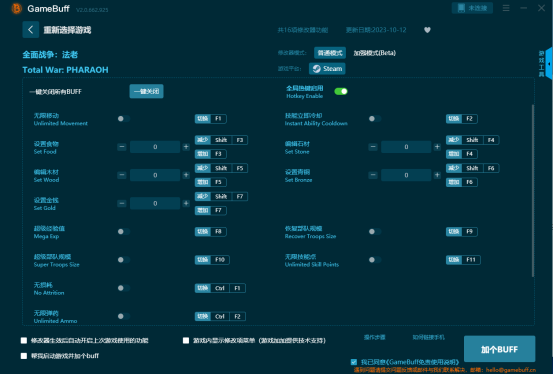Toggle No Attrition switch
Image resolution: width=554 pixels, height=374 pixels.
tap(124, 288)
